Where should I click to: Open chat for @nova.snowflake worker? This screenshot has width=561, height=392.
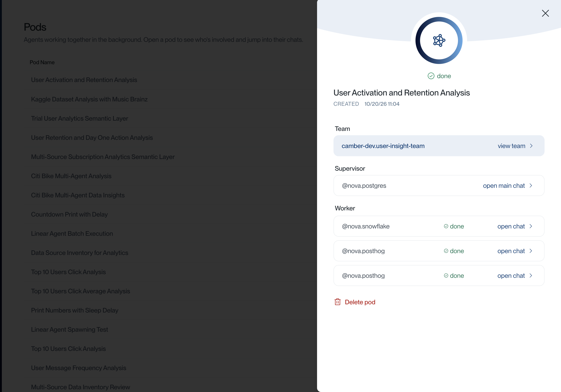click(511, 226)
